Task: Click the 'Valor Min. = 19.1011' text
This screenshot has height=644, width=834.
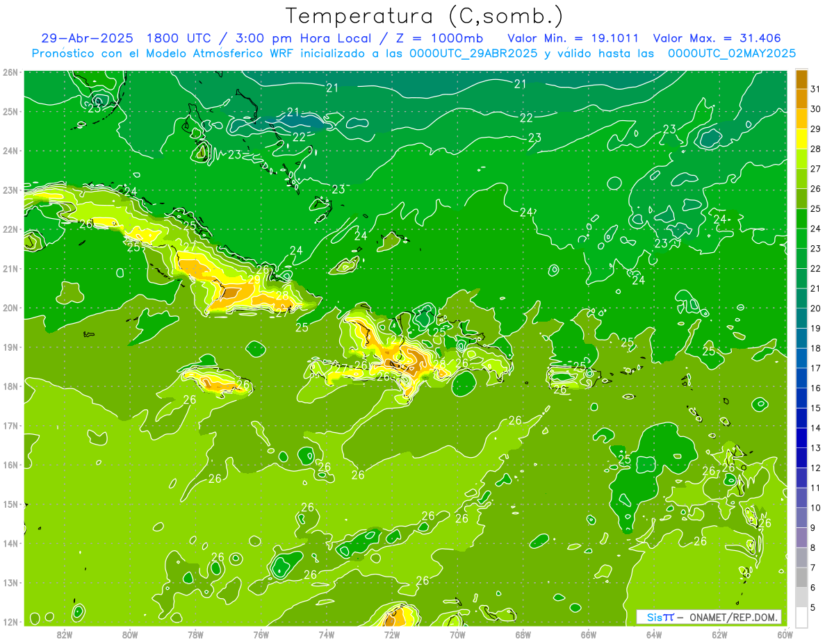Action: 573,38
